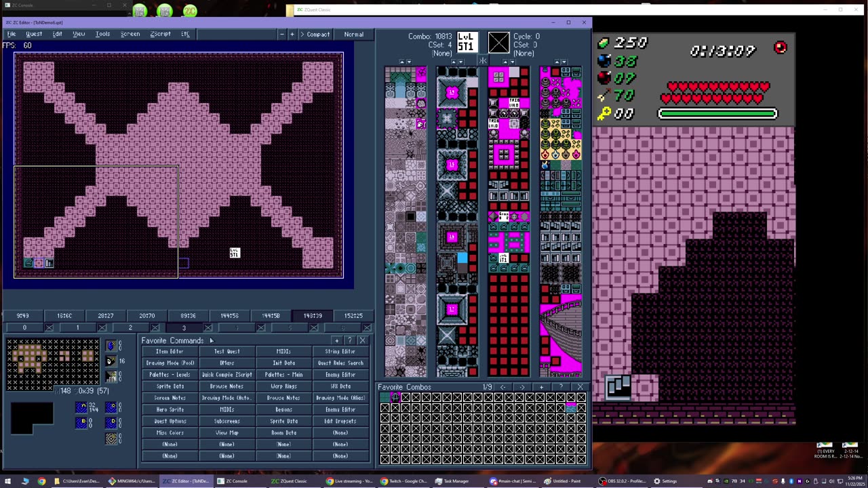The image size is (868, 488).
Task: Open the Tools menu
Action: point(102,34)
